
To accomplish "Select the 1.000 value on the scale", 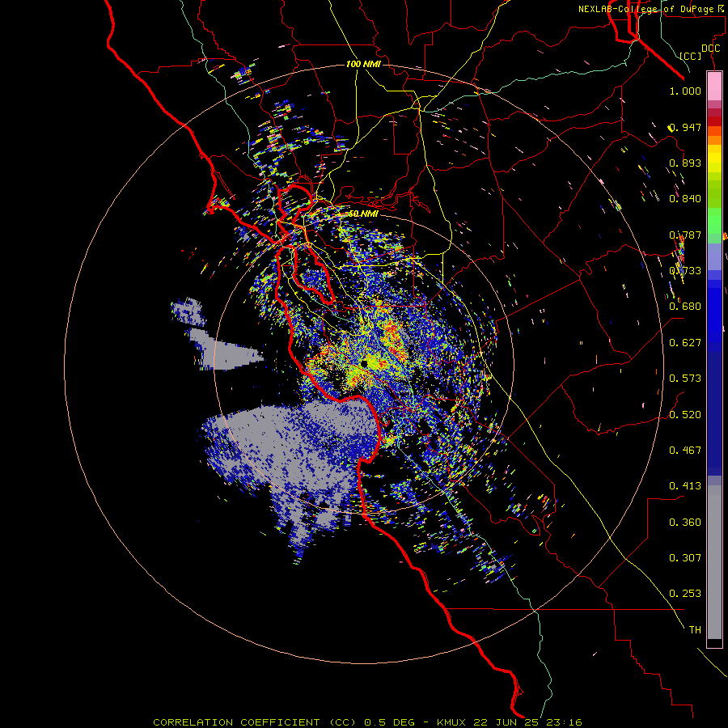I will point(685,91).
